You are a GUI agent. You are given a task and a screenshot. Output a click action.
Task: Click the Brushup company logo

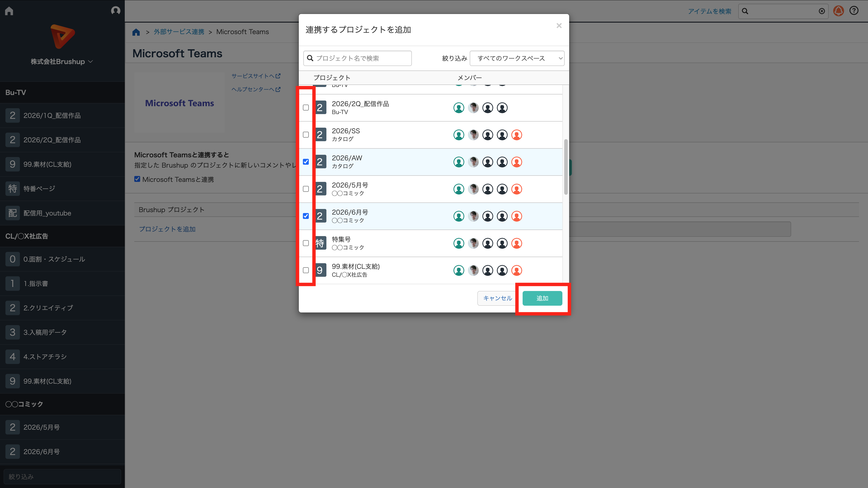tap(62, 36)
